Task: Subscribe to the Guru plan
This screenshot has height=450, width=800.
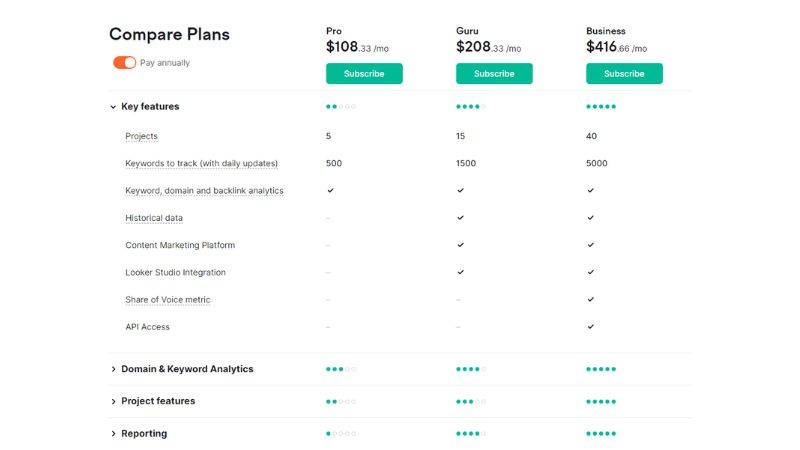Action: pos(494,73)
